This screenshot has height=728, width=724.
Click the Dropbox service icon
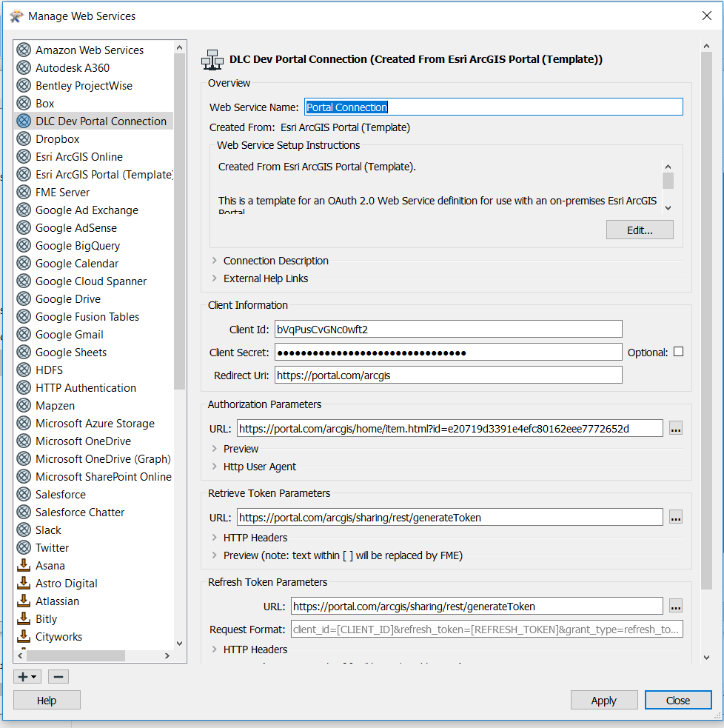point(24,138)
